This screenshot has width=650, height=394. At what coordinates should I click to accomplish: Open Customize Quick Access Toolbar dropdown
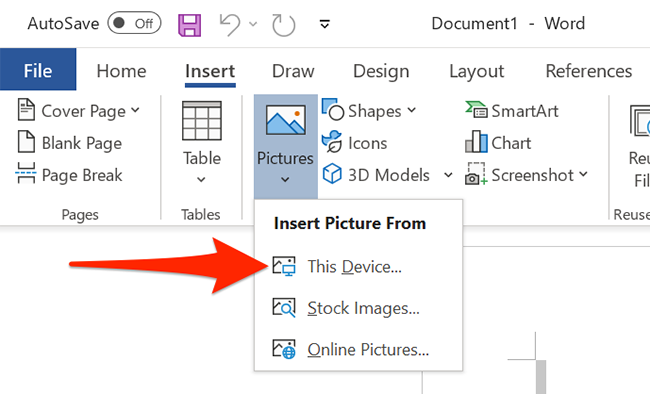(325, 24)
